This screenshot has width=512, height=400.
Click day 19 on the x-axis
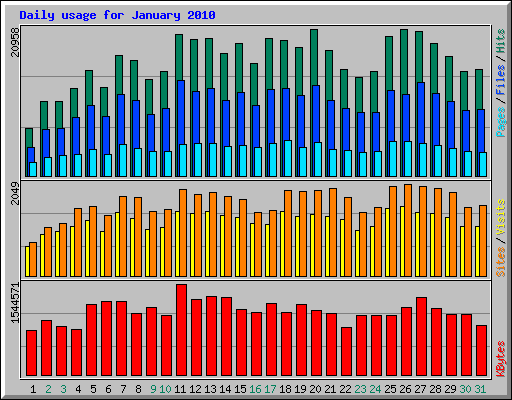click(300, 389)
